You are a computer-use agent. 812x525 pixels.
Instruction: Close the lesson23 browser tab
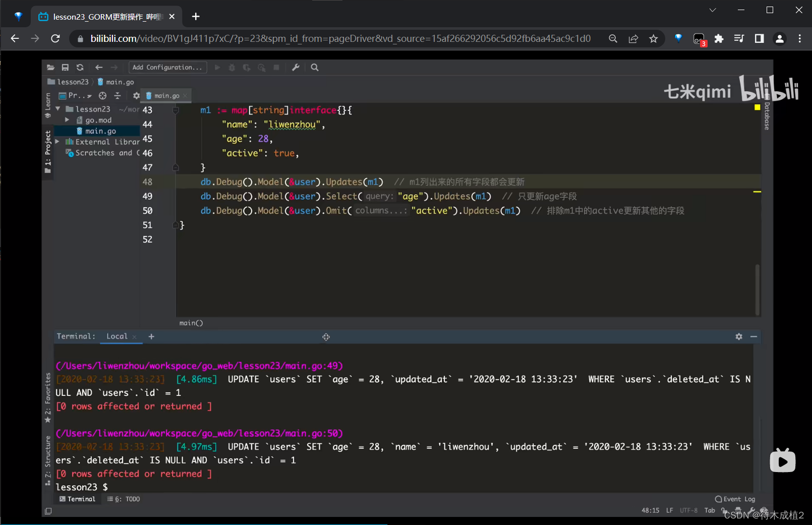[x=172, y=17]
